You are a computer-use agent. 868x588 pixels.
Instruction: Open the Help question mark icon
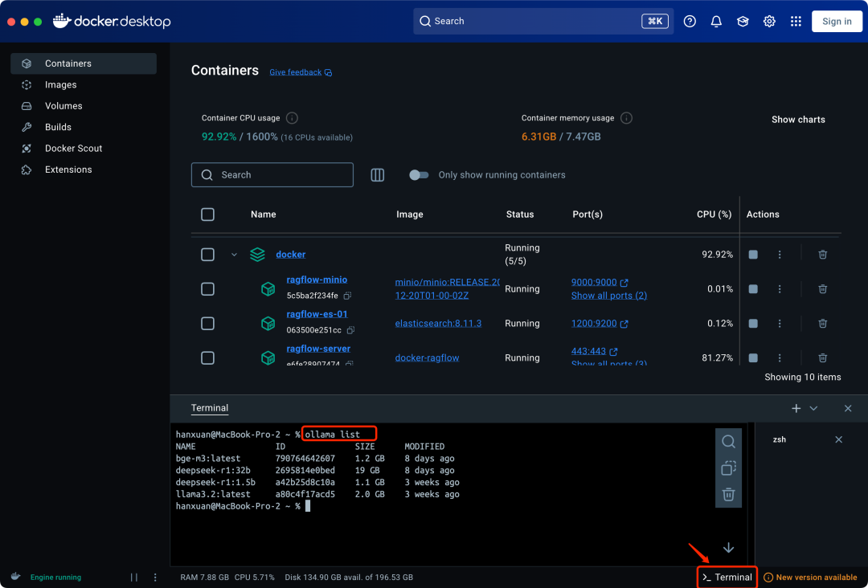point(690,21)
